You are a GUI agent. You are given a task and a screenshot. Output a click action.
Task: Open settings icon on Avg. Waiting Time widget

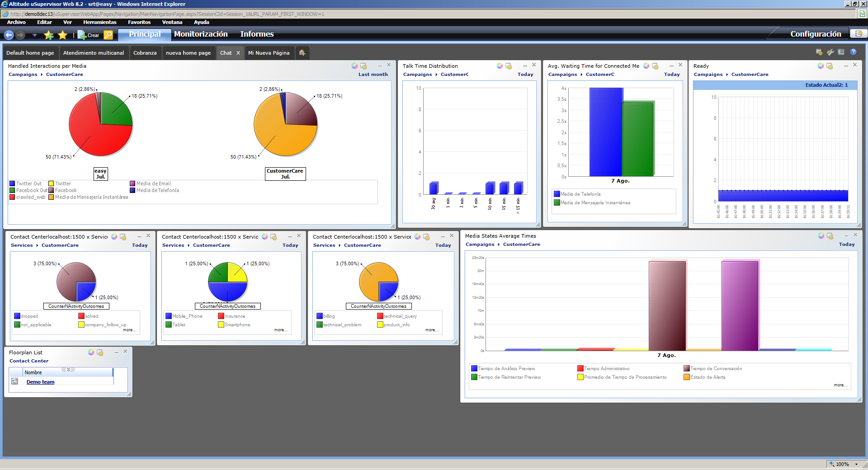pyautogui.click(x=655, y=66)
